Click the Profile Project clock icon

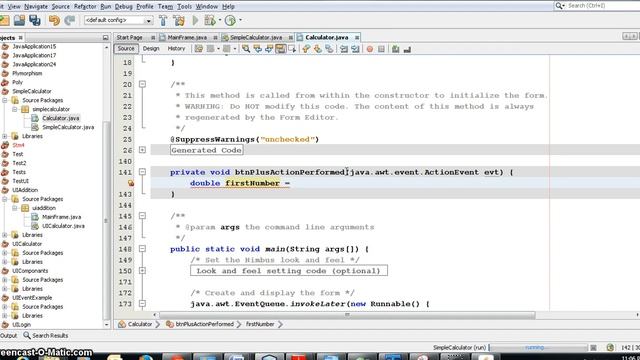point(230,20)
